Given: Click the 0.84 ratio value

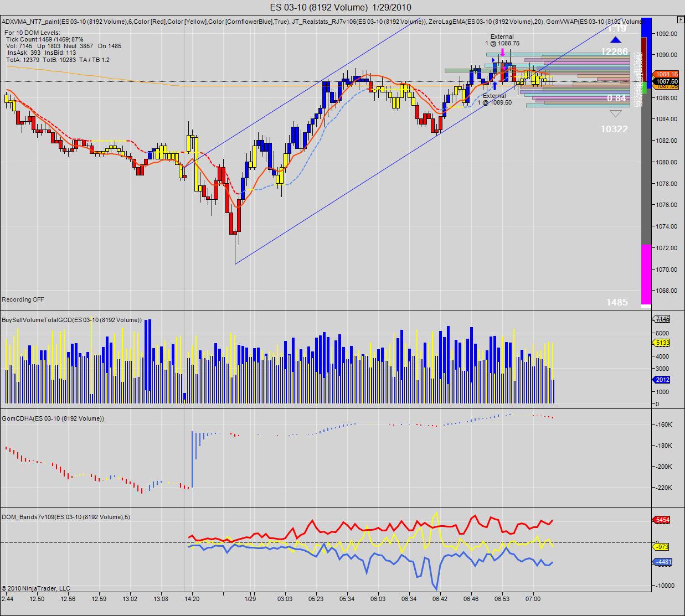Looking at the screenshot, I should 616,98.
